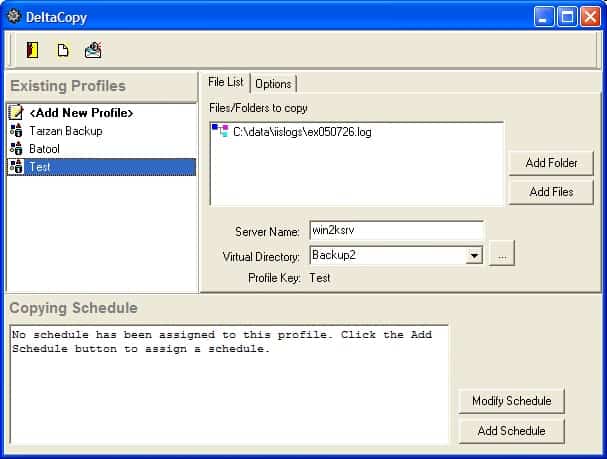
Task: Click the DeltaCopy gear icon in title bar
Action: pos(13,16)
